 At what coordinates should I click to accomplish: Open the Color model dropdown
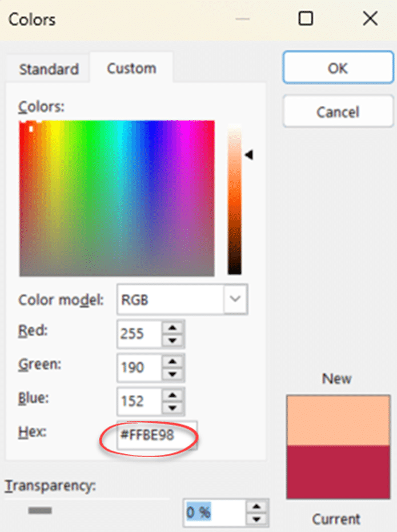tap(235, 299)
